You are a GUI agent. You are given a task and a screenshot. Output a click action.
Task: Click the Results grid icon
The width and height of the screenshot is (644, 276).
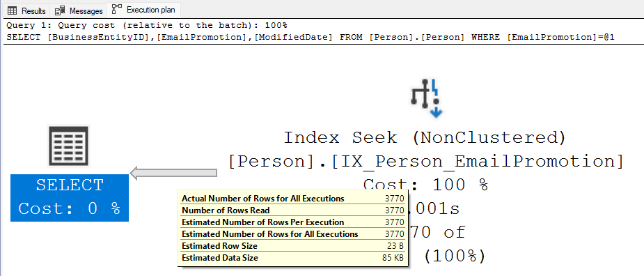coord(12,10)
